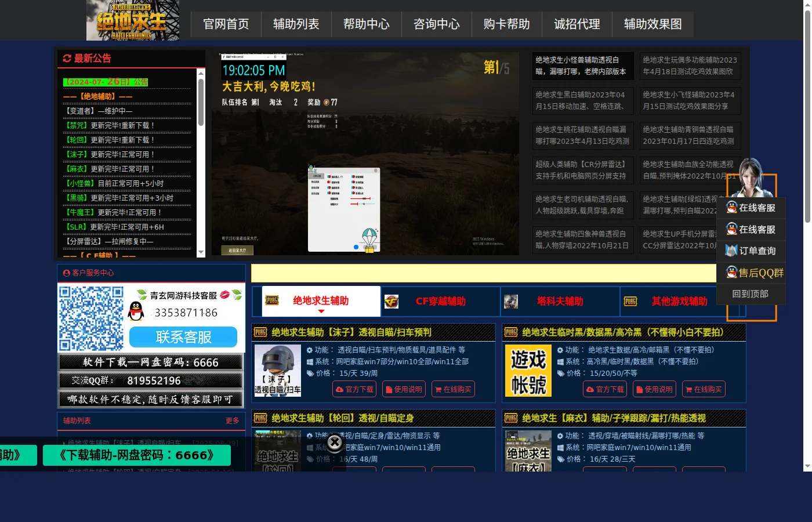Close the floating bottom download banner
The width and height of the screenshot is (812, 522).
pyautogui.click(x=335, y=443)
